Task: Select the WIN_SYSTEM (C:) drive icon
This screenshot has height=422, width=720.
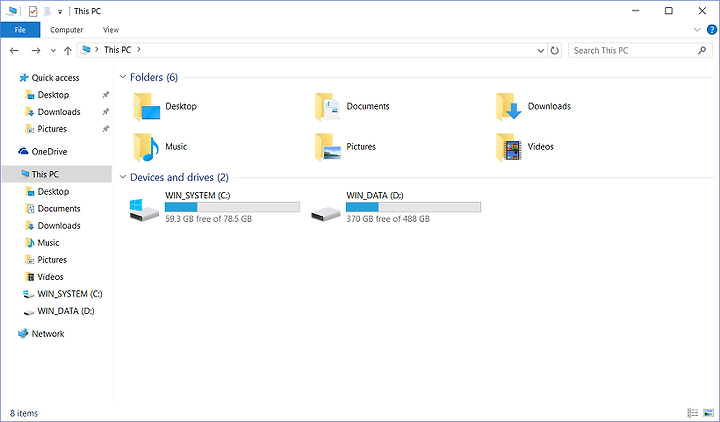Action: [144, 210]
